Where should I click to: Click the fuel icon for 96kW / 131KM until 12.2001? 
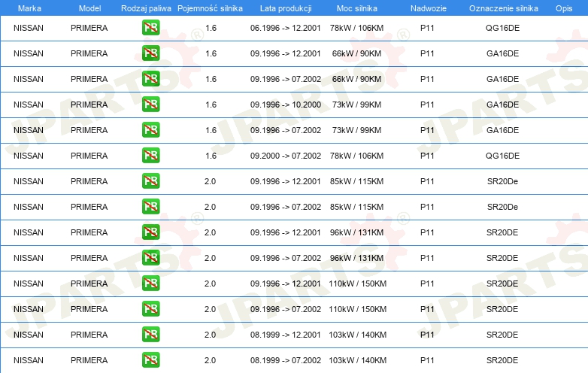pos(150,233)
